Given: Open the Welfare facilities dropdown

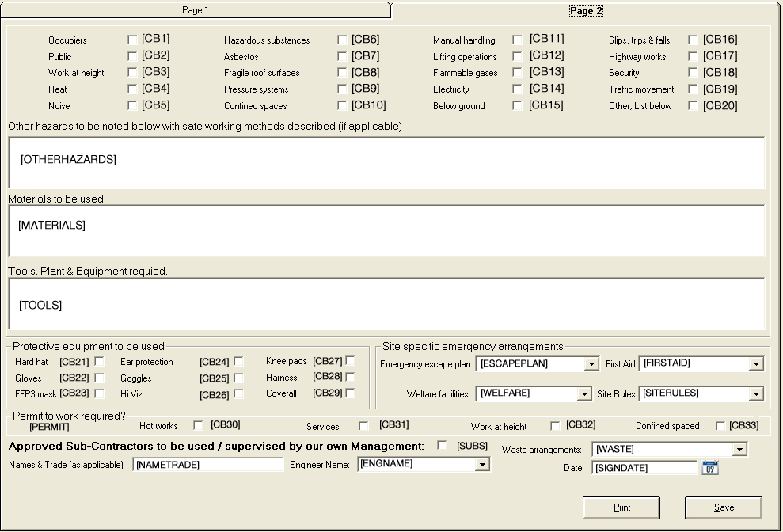Looking at the screenshot, I should (x=584, y=394).
